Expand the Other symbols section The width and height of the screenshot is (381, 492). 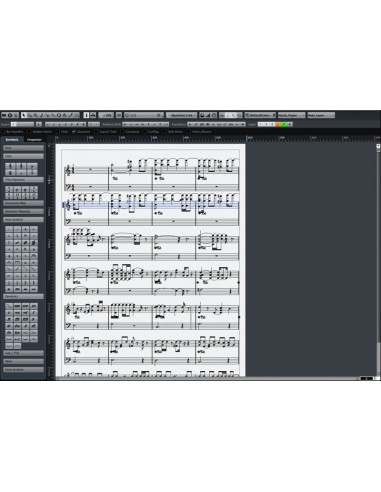click(x=23, y=361)
